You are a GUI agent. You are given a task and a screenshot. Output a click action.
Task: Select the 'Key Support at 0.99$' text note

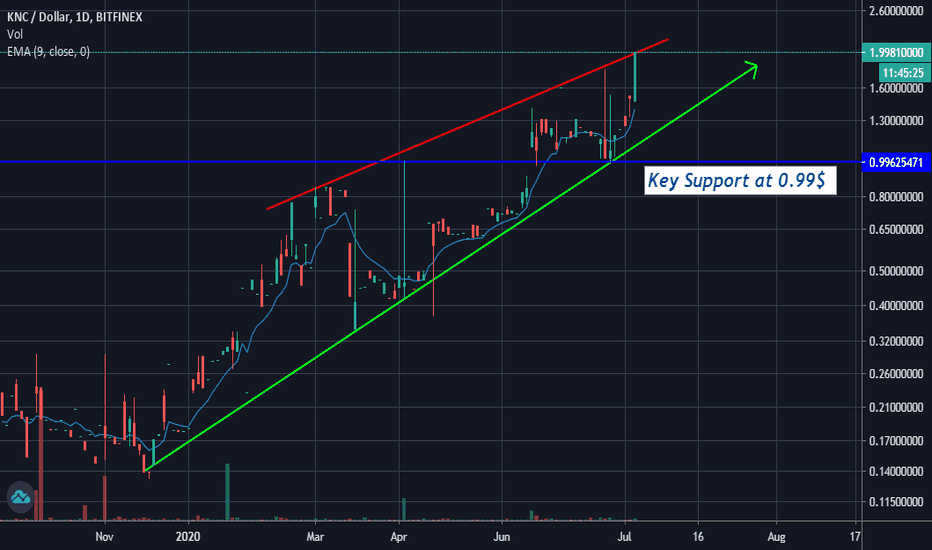pos(740,180)
